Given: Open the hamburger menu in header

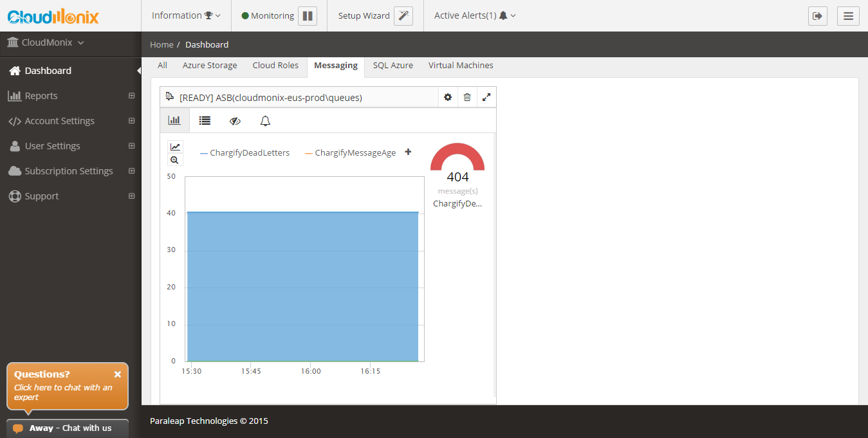Looking at the screenshot, I should (848, 15).
